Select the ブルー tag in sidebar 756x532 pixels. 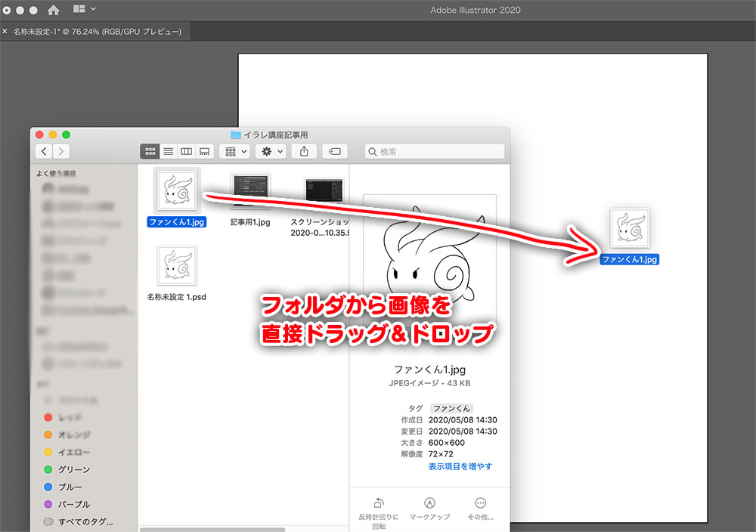pyautogui.click(x=64, y=487)
